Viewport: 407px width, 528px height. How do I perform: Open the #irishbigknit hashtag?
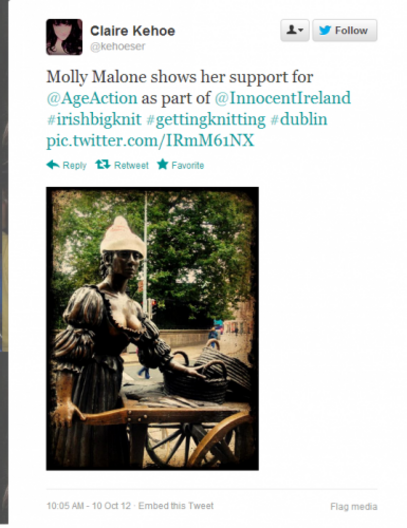click(x=94, y=119)
